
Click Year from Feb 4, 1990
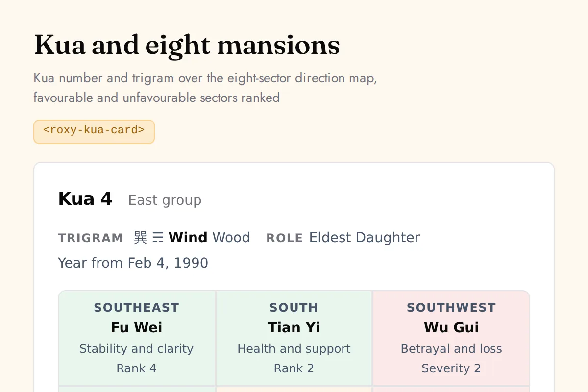(133, 263)
